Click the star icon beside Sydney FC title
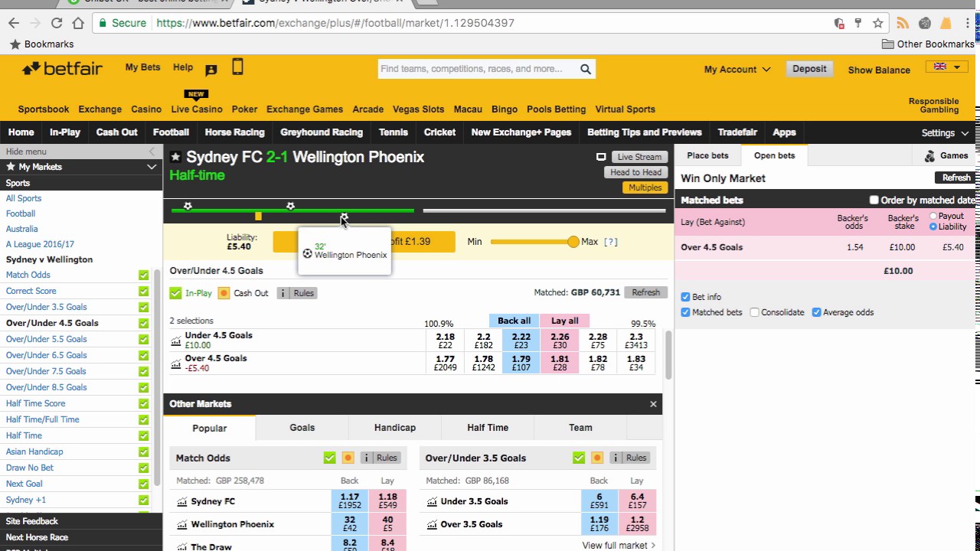980x551 pixels. (x=175, y=157)
